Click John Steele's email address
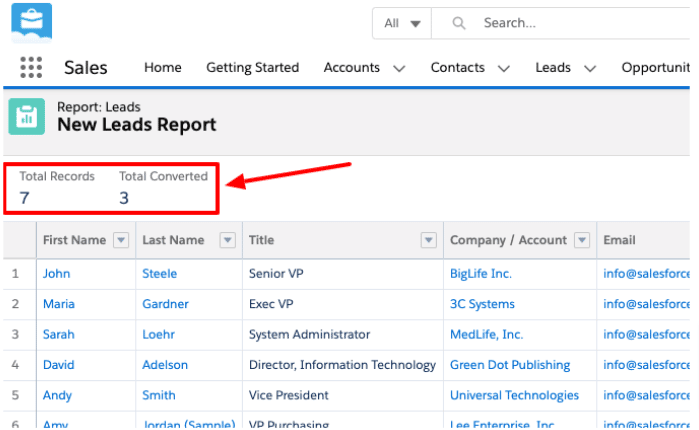Image resolution: width=699 pixels, height=430 pixels. point(646,274)
